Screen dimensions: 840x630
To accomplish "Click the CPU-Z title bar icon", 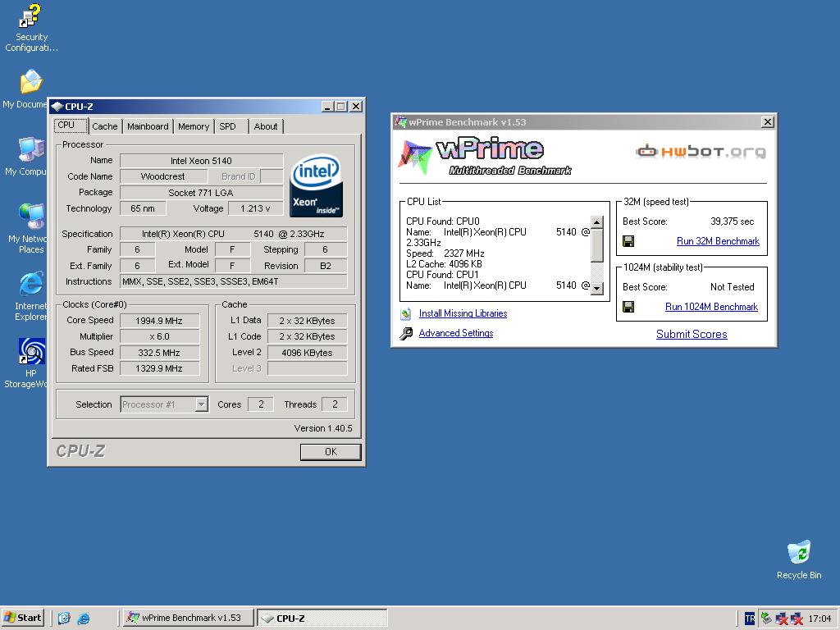I will 57,107.
